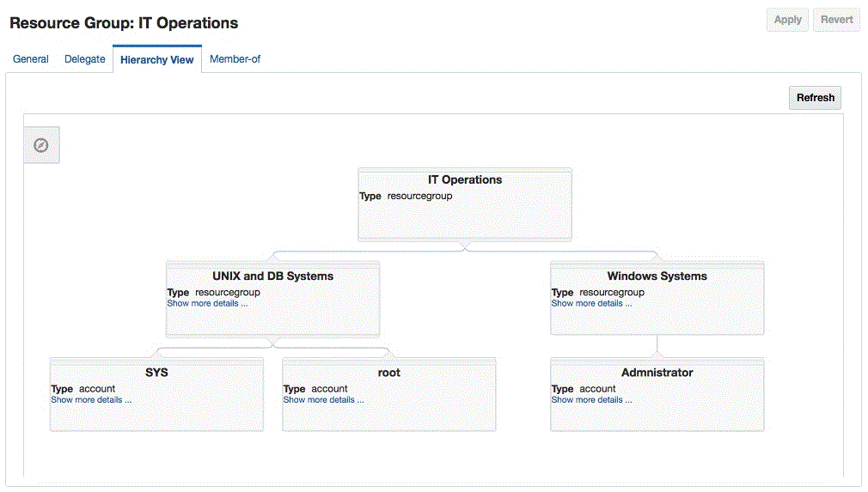Screen dimensions: 868x492
Task: Click the resourcegroup type value in UNIX and DB Systems
Action: click(x=228, y=293)
